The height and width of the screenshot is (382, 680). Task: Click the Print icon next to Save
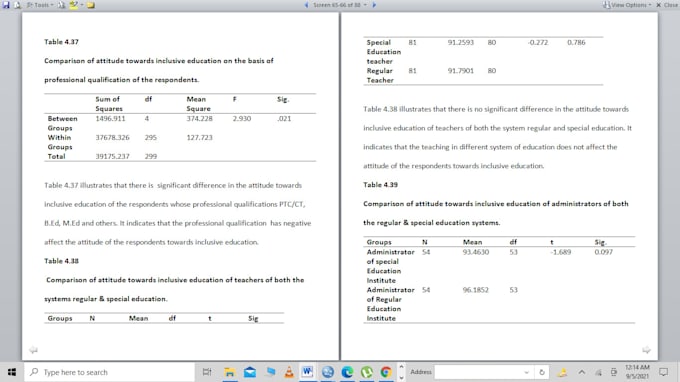point(17,5)
